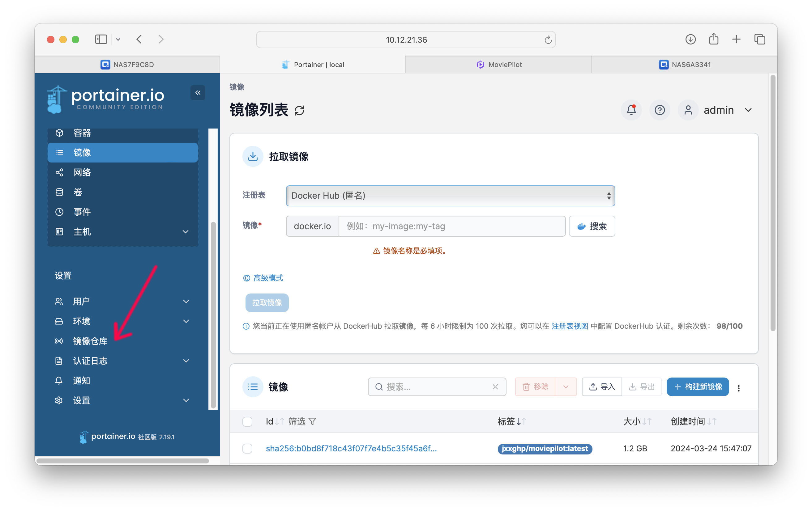Click the refresh icon beside 镜像列表

coord(299,111)
